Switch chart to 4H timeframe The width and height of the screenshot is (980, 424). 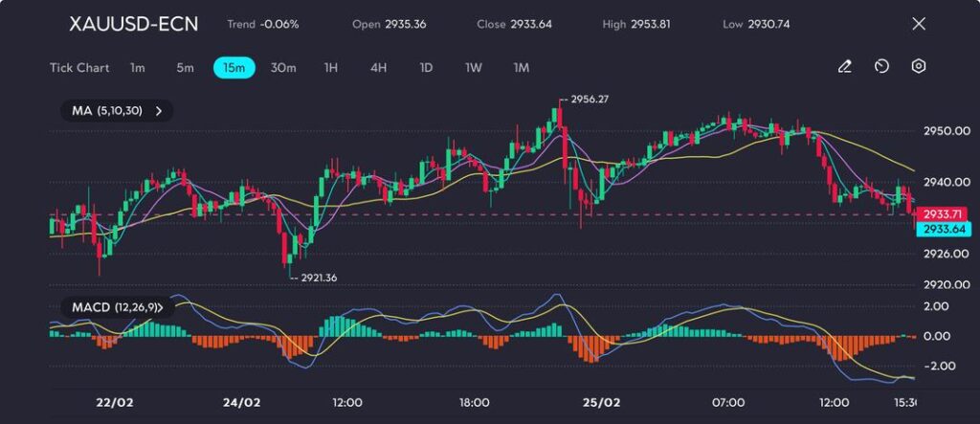(378, 68)
